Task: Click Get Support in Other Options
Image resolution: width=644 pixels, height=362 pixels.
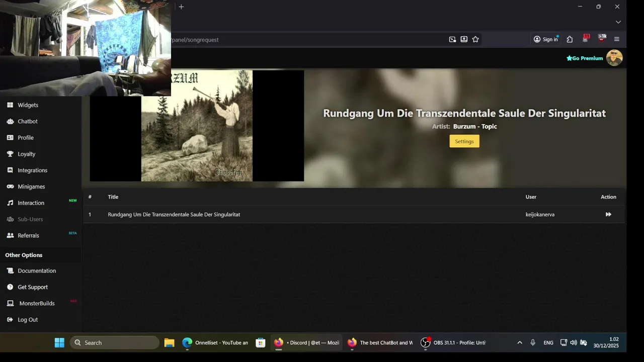Action: (x=33, y=287)
